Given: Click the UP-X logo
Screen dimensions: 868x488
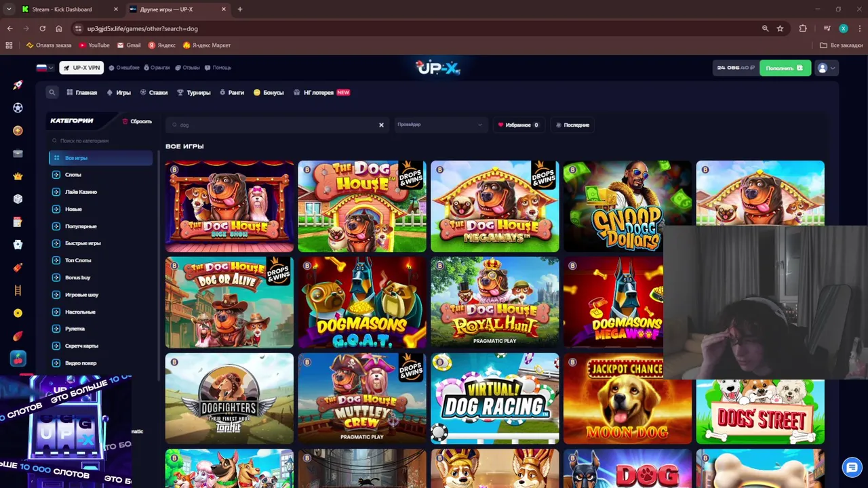Looking at the screenshot, I should [438, 67].
